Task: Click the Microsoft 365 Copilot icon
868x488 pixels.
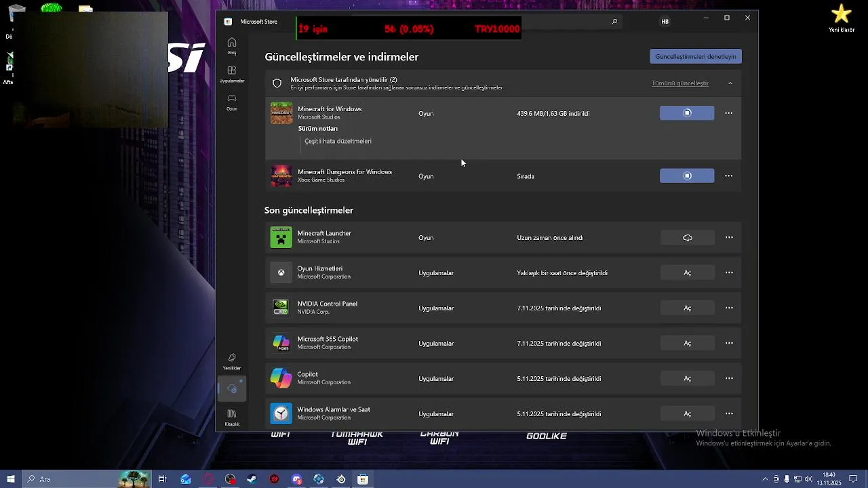Action: point(281,344)
